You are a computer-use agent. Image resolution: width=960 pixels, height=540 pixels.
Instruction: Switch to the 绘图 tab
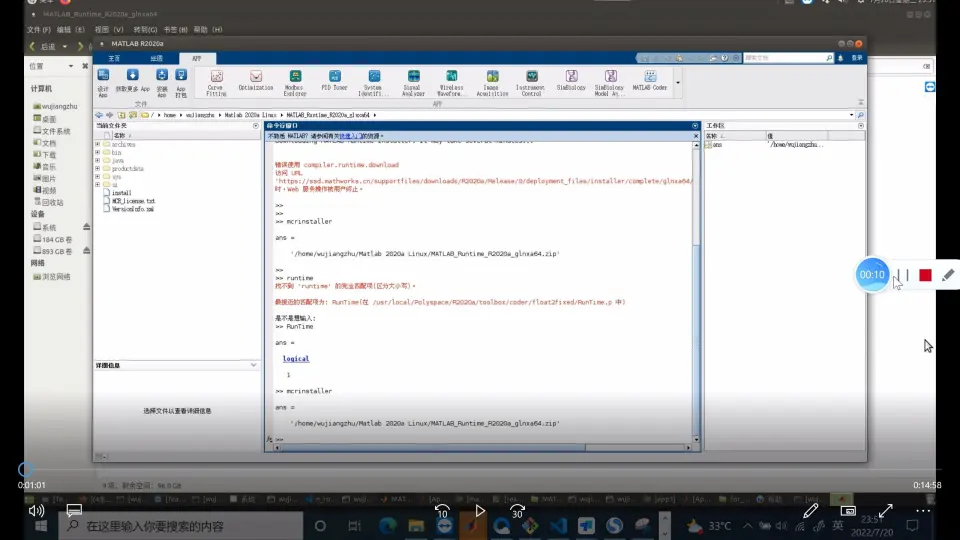pyautogui.click(x=157, y=58)
